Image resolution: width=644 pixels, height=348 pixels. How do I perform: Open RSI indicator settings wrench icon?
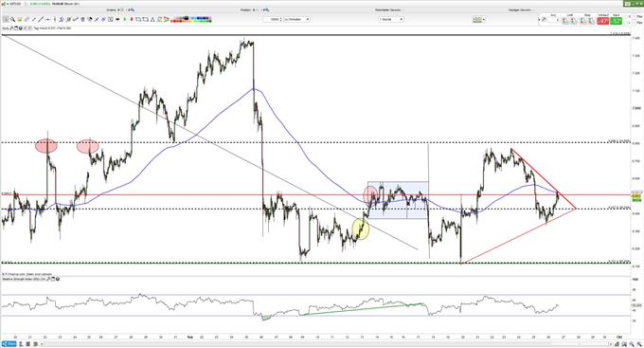pyautogui.click(x=48, y=279)
